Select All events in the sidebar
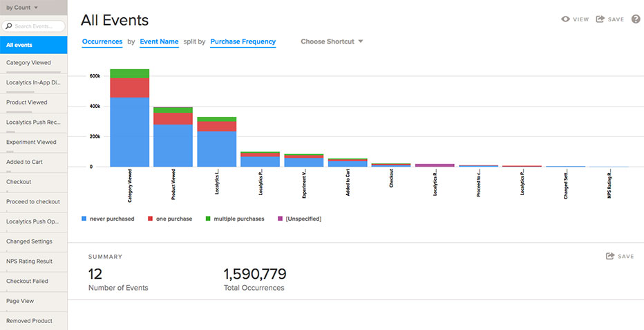Image resolution: width=644 pixels, height=330 pixels. click(x=33, y=45)
